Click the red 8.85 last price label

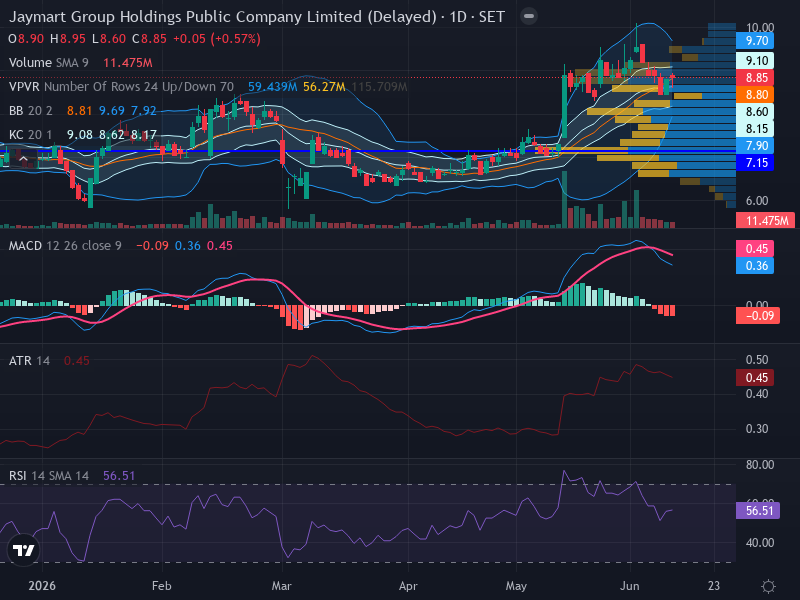[755, 78]
